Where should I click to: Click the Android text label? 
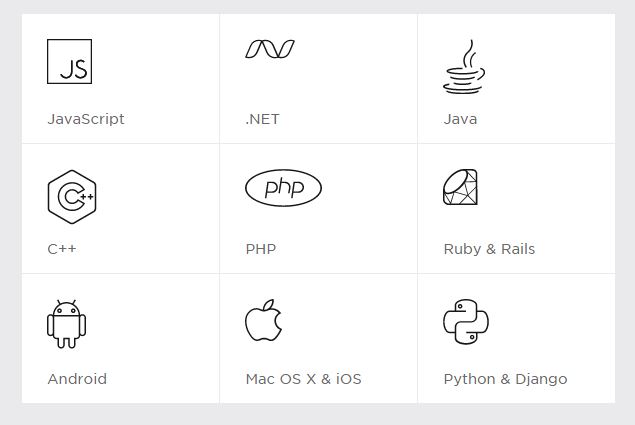coord(77,379)
